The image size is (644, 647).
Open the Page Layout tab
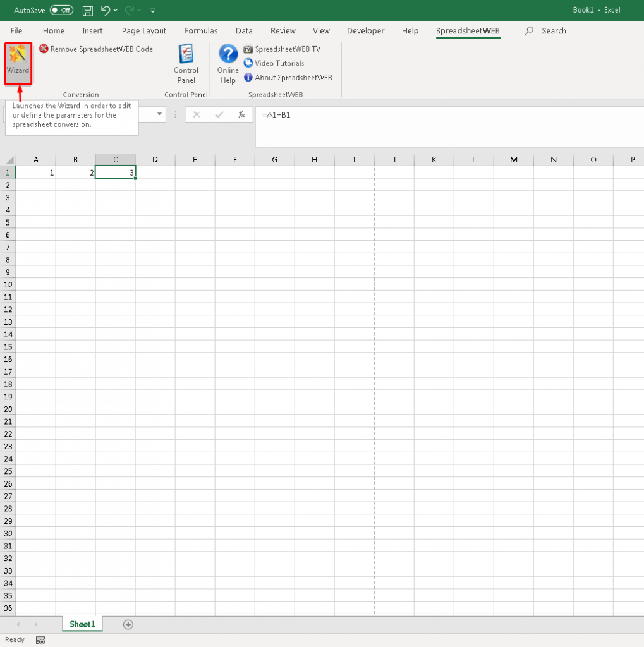[143, 31]
